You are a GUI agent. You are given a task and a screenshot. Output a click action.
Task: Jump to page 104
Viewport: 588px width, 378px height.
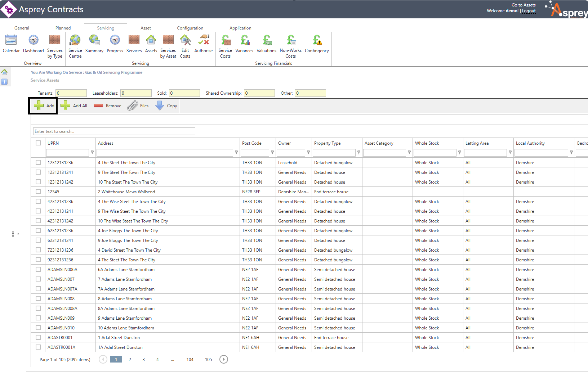point(190,359)
